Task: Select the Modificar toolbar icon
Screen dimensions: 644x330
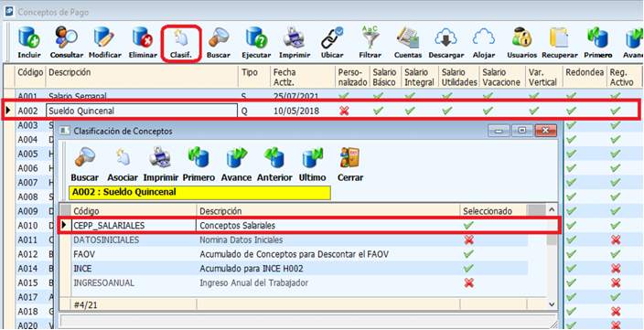Action: point(104,37)
